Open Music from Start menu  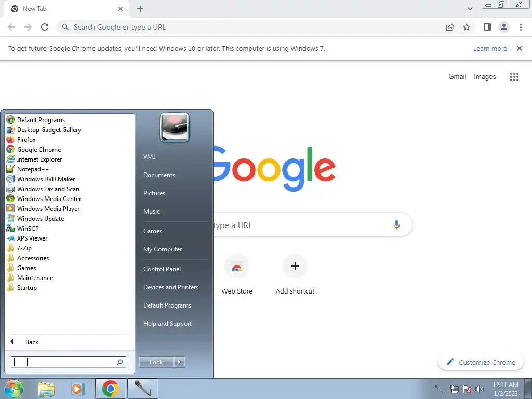tap(151, 211)
